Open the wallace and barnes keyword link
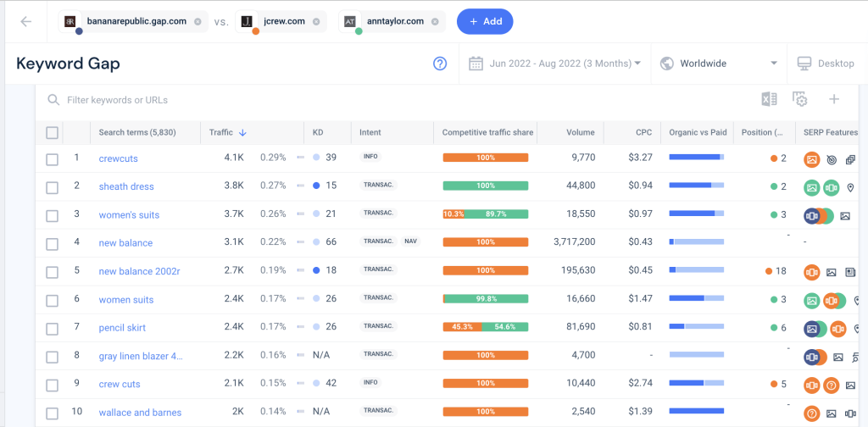This screenshot has width=868, height=427. (x=140, y=413)
